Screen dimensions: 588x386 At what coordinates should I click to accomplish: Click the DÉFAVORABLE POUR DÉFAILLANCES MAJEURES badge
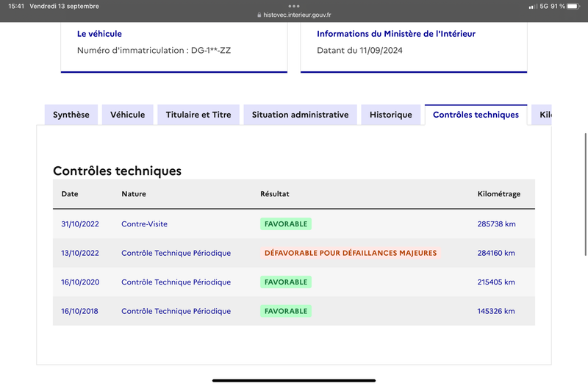point(351,253)
